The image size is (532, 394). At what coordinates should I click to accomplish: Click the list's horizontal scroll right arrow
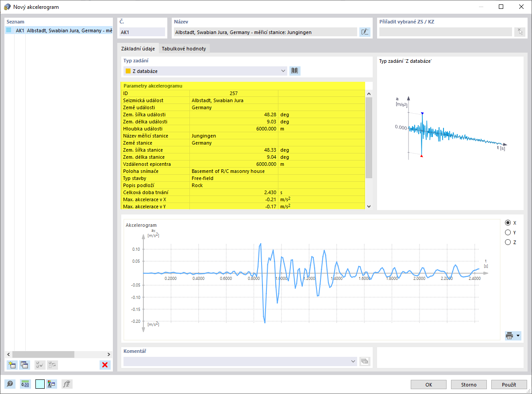[x=109, y=354]
